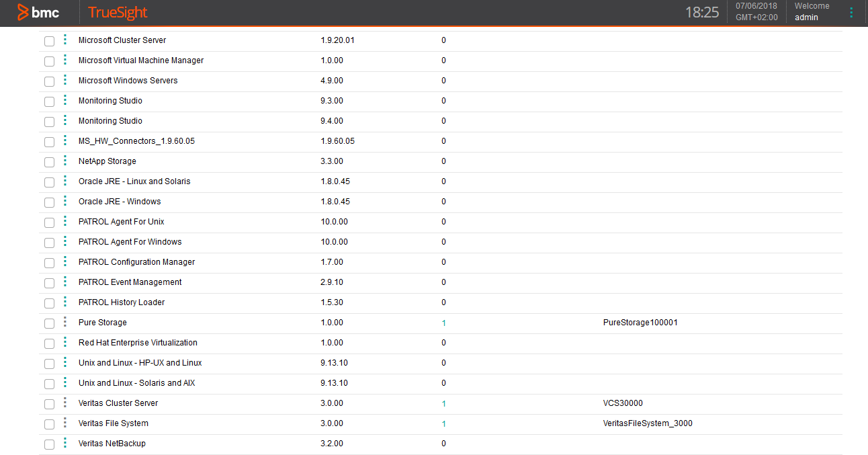Click the BMC logo in header
The height and width of the screenshot is (455, 868).
[38, 12]
